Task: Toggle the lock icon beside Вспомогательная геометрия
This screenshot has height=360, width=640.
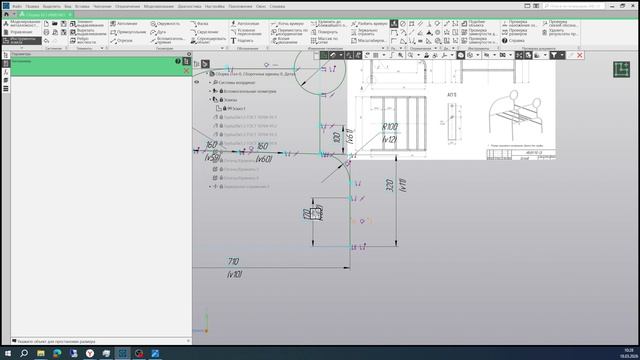Action: [x=221, y=91]
